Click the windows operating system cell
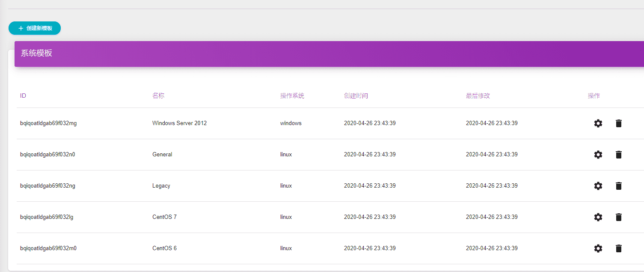Image resolution: width=644 pixels, height=272 pixels. tap(291, 123)
